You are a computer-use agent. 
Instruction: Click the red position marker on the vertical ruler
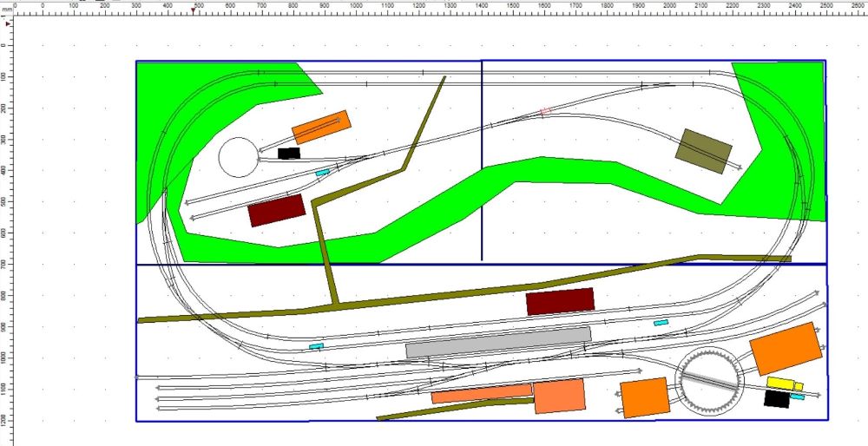click(x=8, y=24)
